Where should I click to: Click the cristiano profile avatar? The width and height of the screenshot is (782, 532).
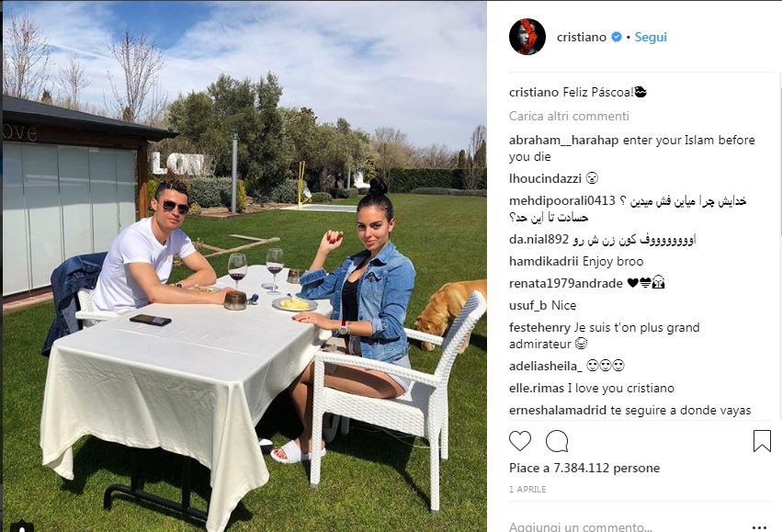pyautogui.click(x=527, y=37)
